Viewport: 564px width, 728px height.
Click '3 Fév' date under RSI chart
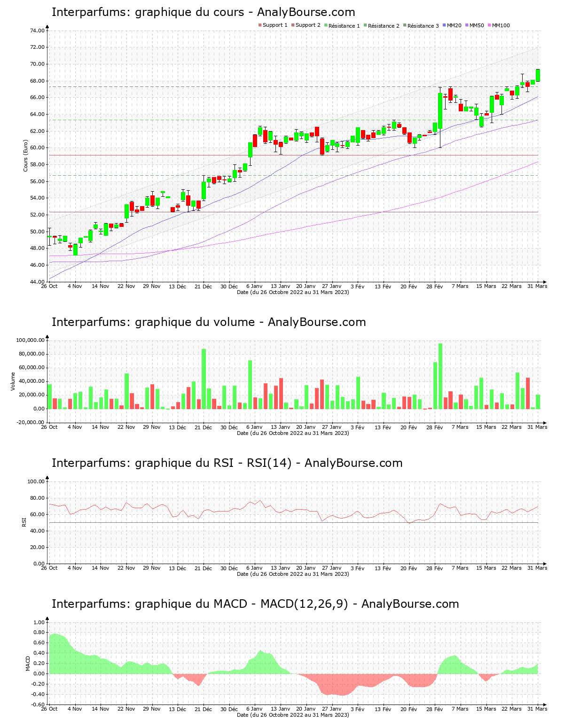point(358,568)
